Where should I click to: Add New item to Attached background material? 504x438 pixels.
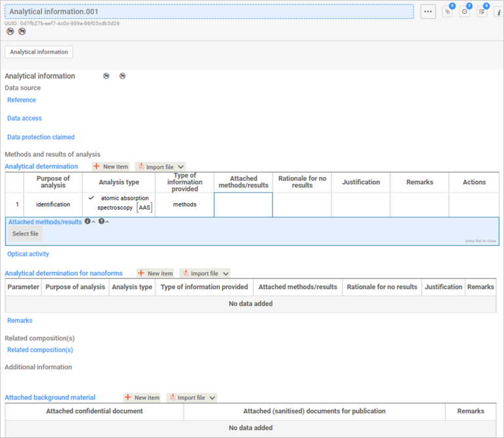click(142, 397)
